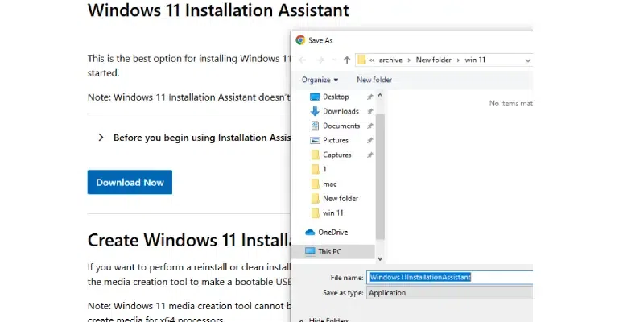The height and width of the screenshot is (322, 644).
Task: Click the navigation pane scrollbar thumb
Action: coord(380,176)
